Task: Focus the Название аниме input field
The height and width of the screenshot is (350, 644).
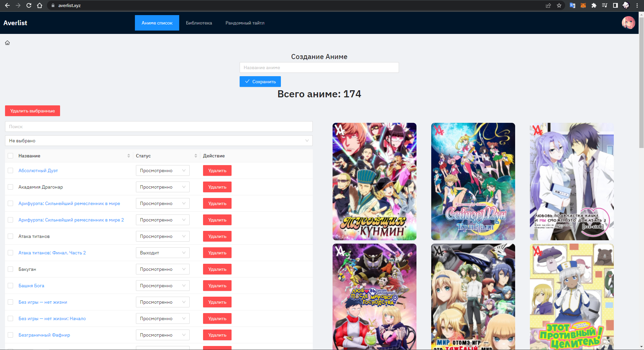Action: point(319,67)
